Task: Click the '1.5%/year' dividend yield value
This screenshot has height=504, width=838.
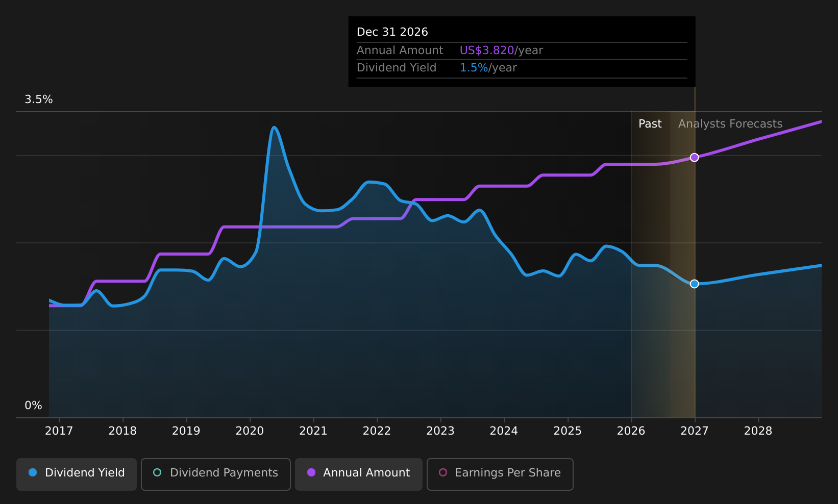Action: [488, 67]
